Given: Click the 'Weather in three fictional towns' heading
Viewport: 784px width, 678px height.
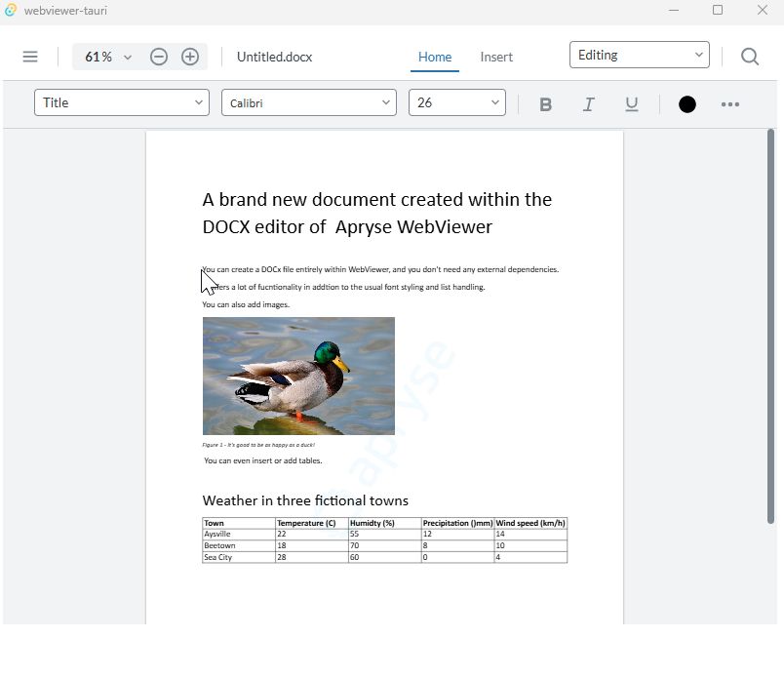Looking at the screenshot, I should pos(305,500).
